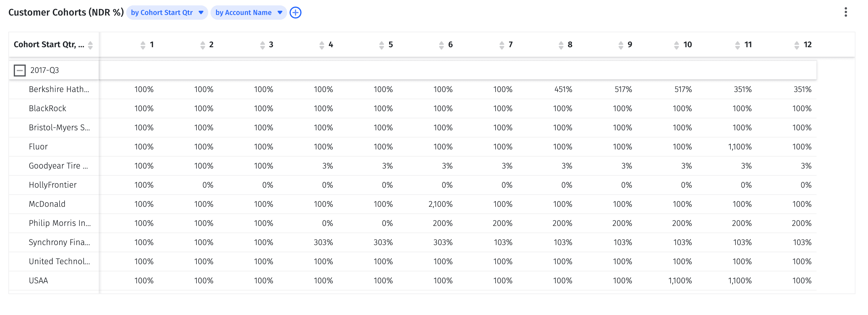Collapse the 2017-Q3 cohort group

coord(19,70)
